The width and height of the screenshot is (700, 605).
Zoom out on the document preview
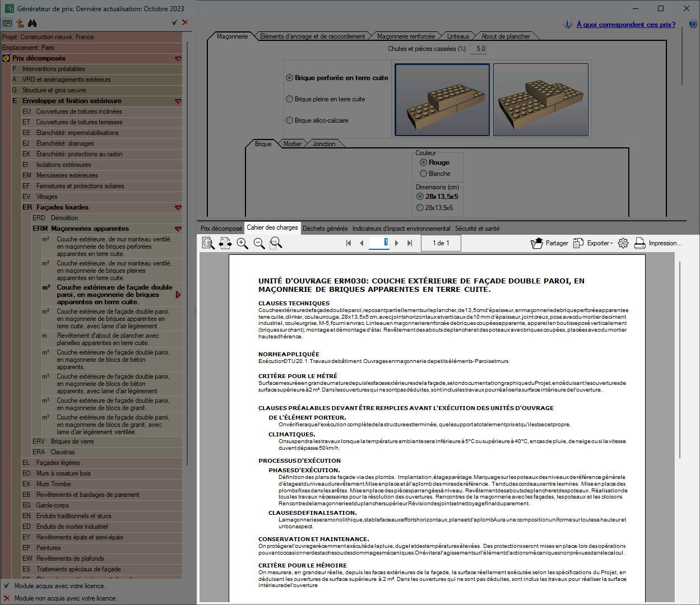259,243
